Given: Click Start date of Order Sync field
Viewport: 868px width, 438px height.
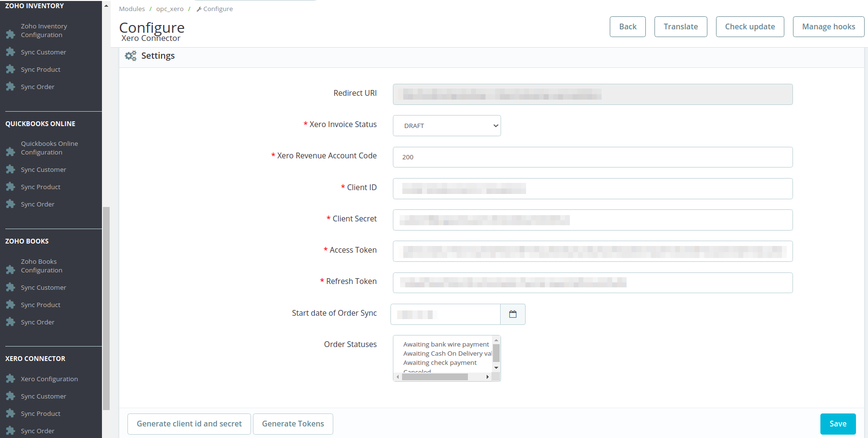Looking at the screenshot, I should pyautogui.click(x=445, y=314).
